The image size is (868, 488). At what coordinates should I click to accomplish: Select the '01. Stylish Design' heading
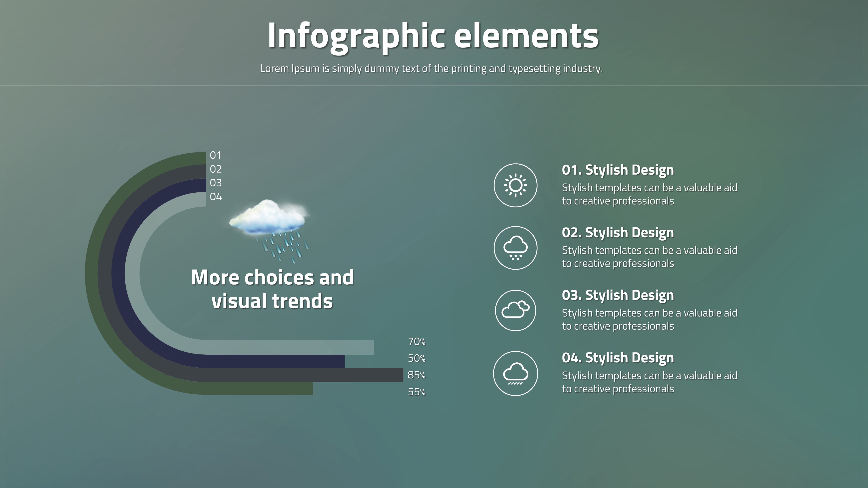[x=618, y=170]
